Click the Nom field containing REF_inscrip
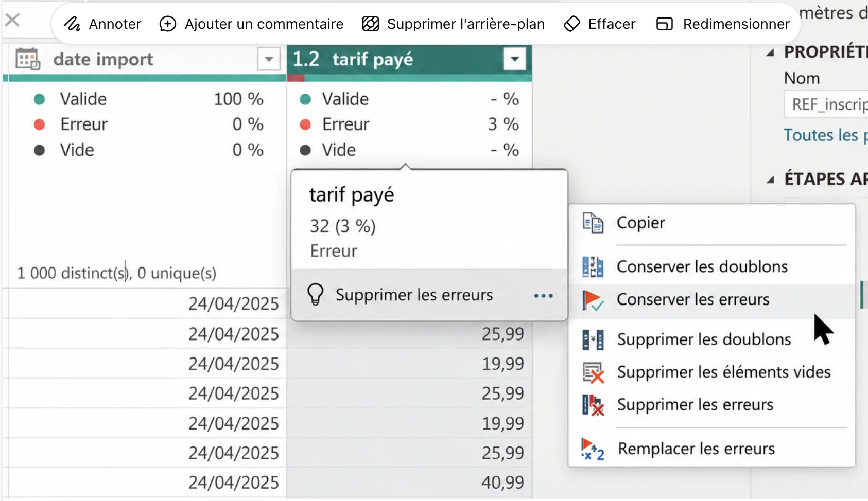868x501 pixels. [x=826, y=104]
